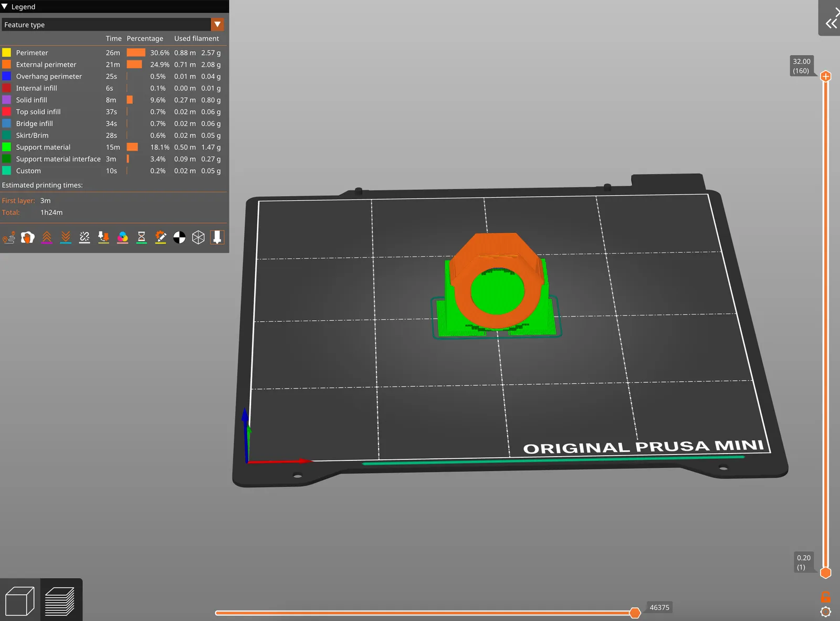This screenshot has height=621, width=840.
Task: Toggle pause prints hourglass icon
Action: [141, 238]
